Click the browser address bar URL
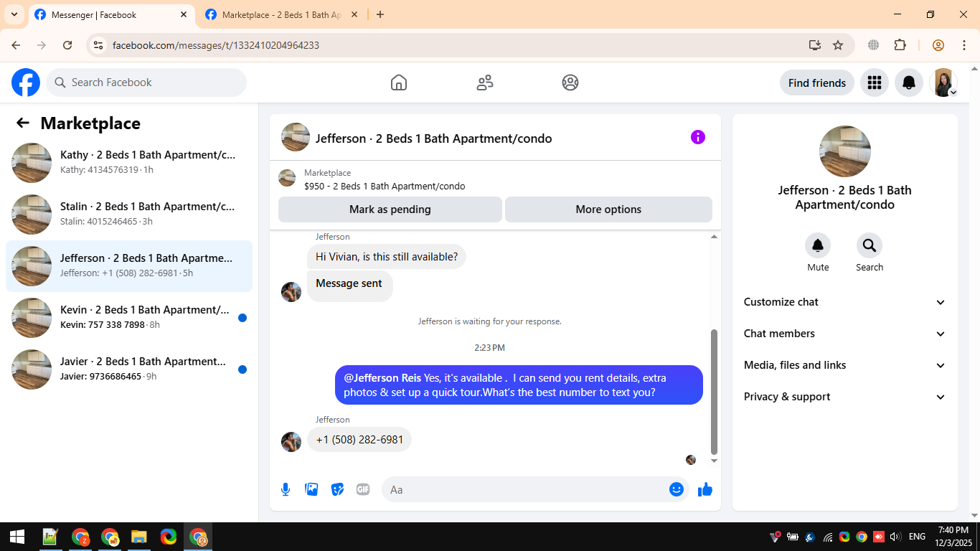 tap(216, 45)
